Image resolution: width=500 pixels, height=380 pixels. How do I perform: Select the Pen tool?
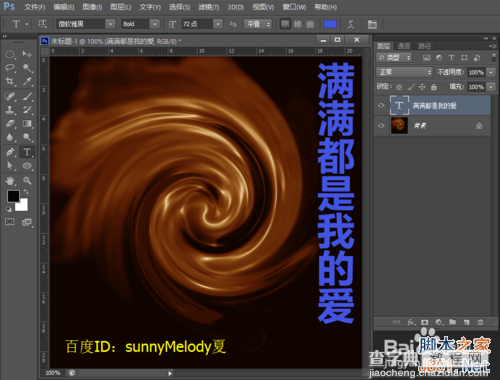pyautogui.click(x=10, y=152)
